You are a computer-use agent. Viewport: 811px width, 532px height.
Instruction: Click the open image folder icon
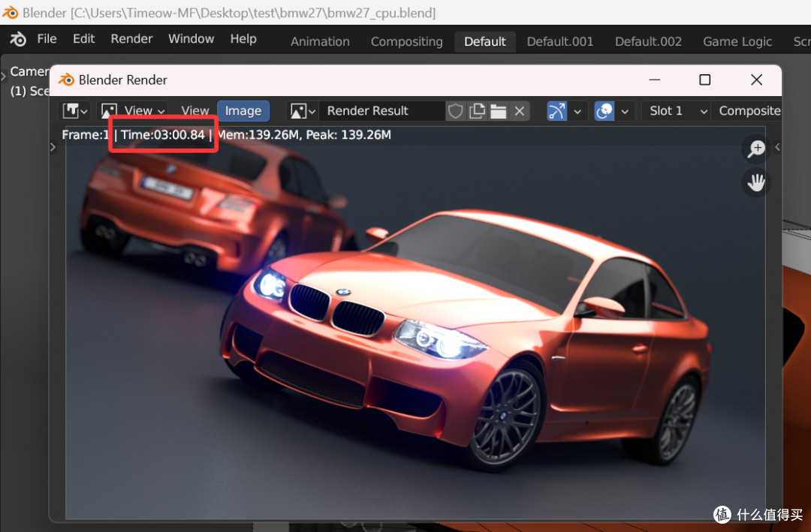498,111
